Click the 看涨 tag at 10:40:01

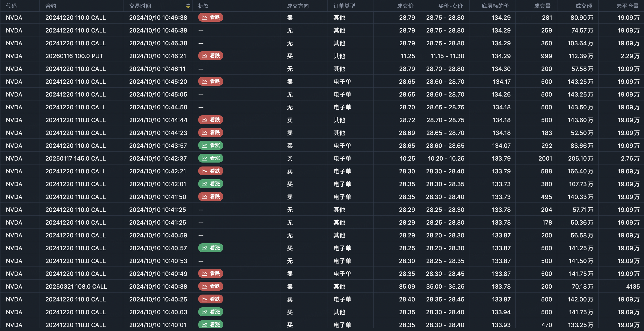click(211, 325)
